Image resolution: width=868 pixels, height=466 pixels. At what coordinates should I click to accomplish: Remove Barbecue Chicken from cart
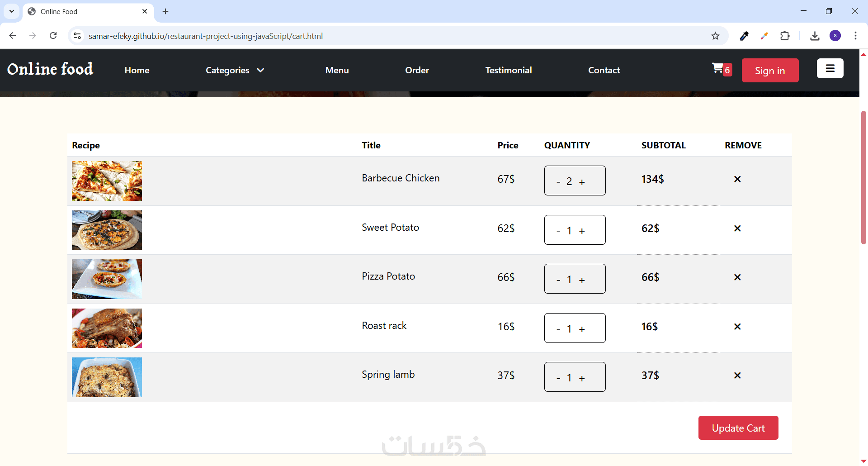(x=737, y=179)
